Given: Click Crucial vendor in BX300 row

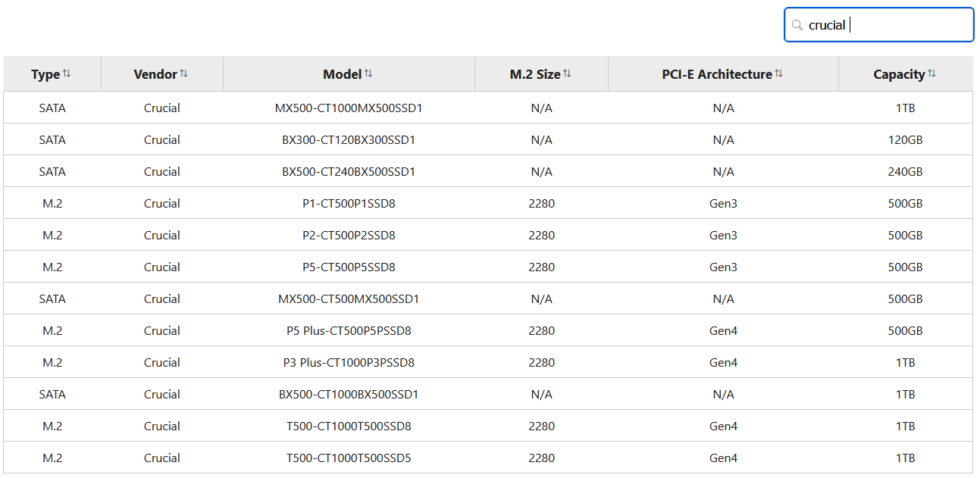Looking at the screenshot, I should click(162, 140).
